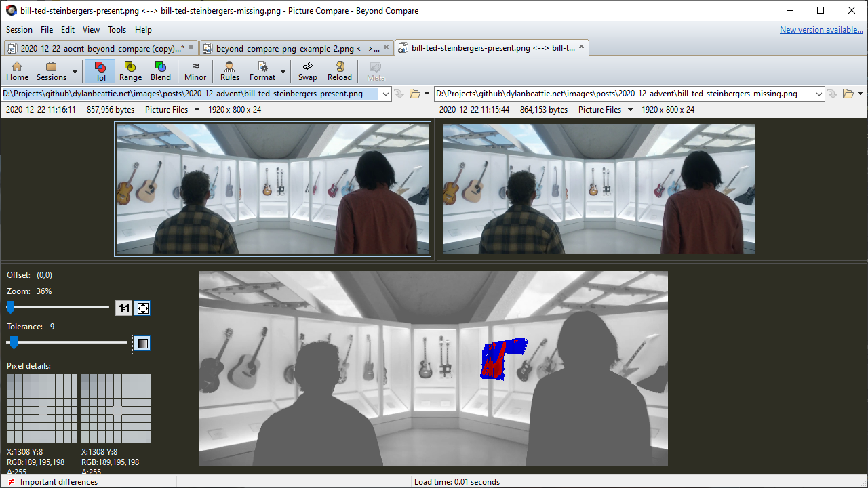868x488 pixels.
Task: Reload the compared pictures
Action: click(x=340, y=71)
